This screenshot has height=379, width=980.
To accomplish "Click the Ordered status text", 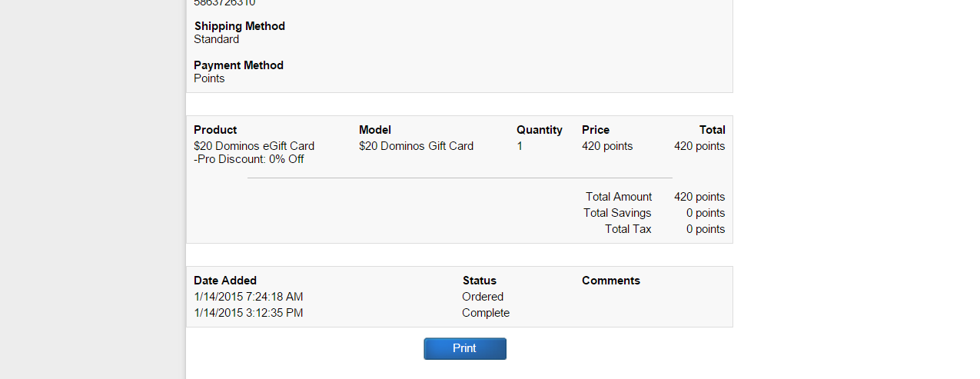I will coord(483,297).
